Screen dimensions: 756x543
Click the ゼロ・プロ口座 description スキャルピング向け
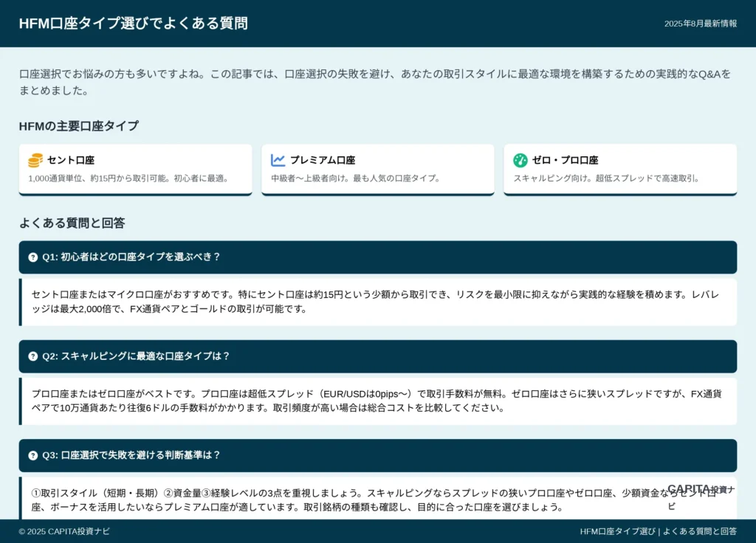click(607, 179)
